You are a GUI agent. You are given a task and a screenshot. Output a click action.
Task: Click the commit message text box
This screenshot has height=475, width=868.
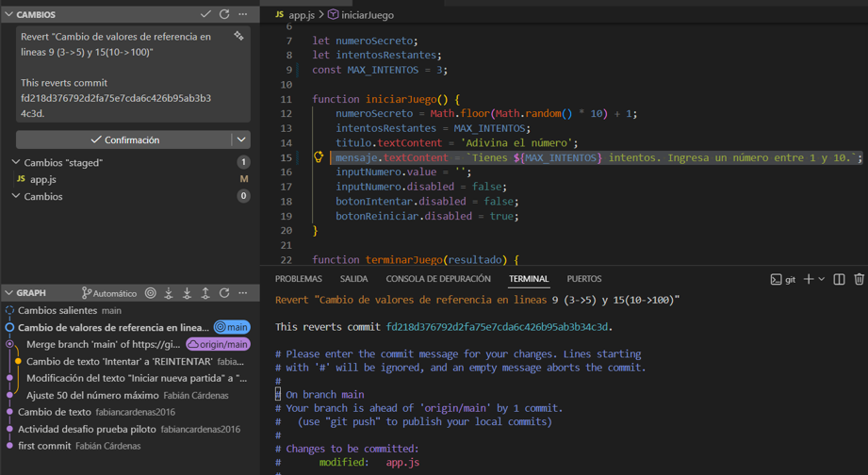point(133,74)
